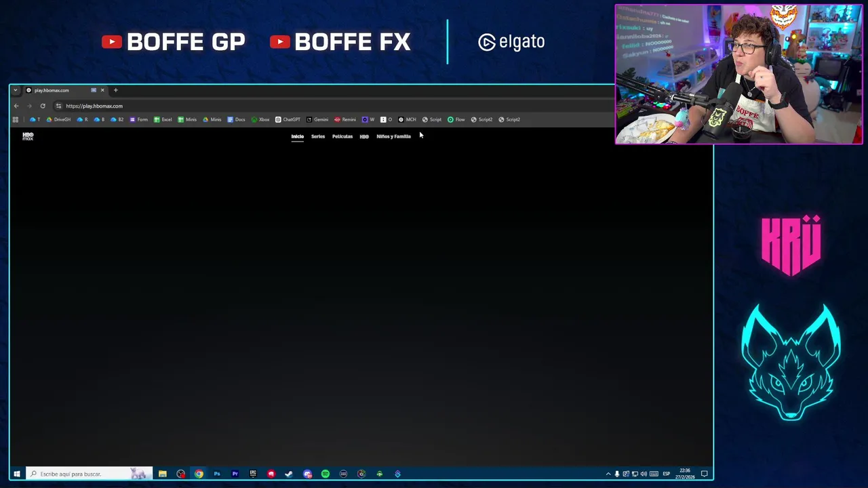Open the clock and calendar flyout
Viewport: 868px width, 488px height.
(x=685, y=474)
